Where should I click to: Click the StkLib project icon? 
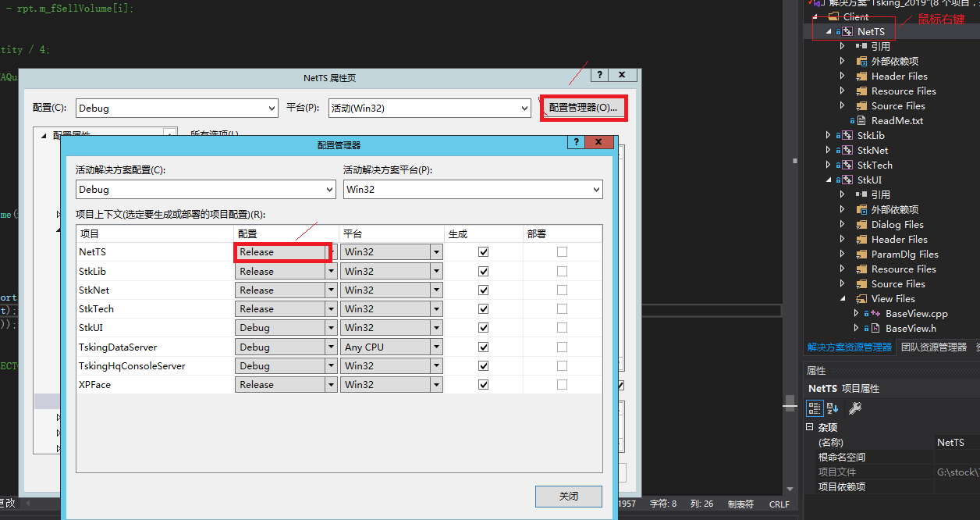pyautogui.click(x=847, y=136)
